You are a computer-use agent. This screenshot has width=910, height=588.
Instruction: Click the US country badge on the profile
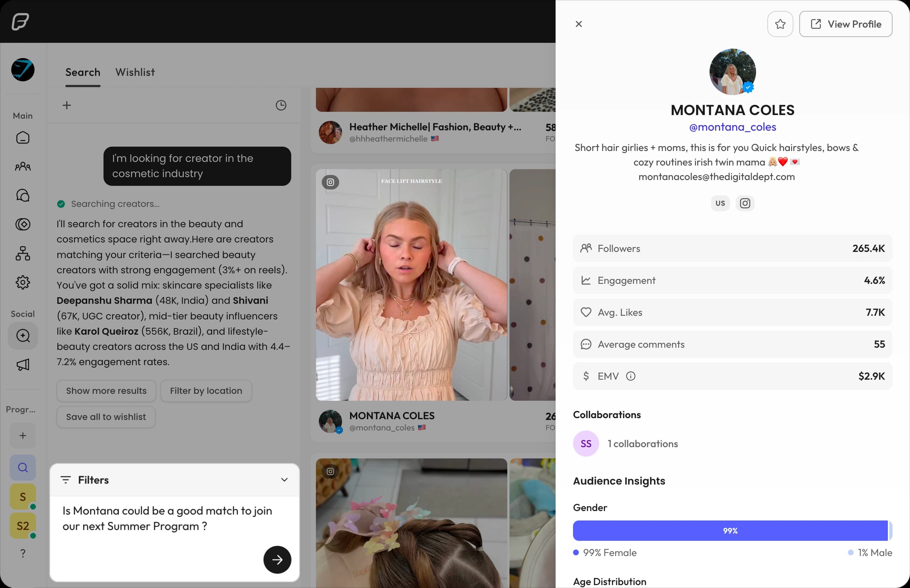pyautogui.click(x=720, y=203)
